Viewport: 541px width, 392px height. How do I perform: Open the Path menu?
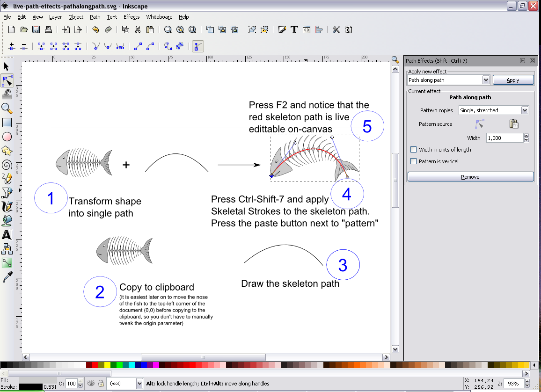coord(95,17)
